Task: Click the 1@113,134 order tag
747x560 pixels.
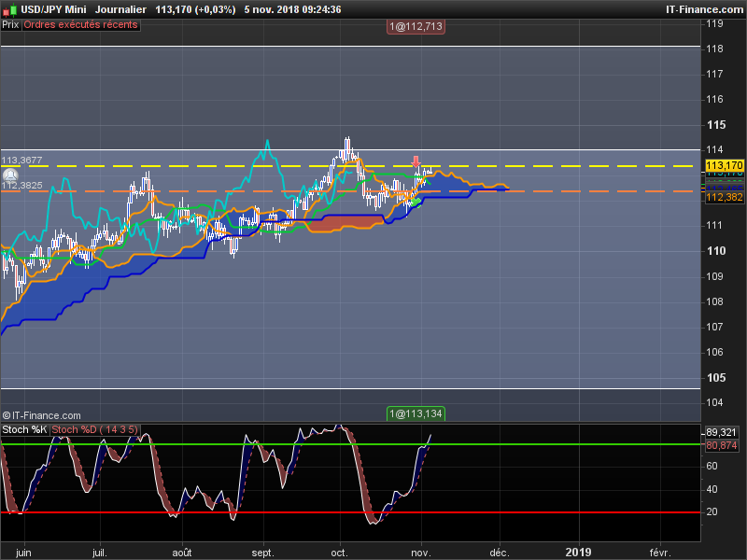Action: [416, 413]
